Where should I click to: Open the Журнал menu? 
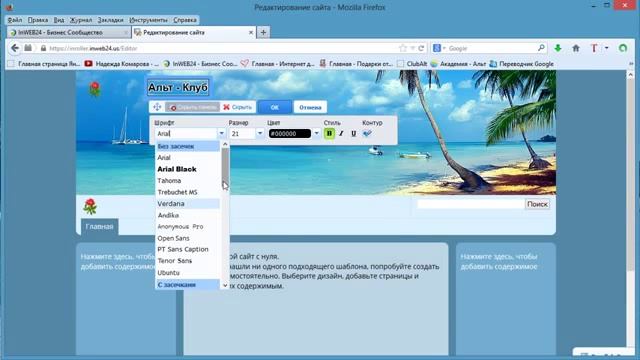(80, 20)
